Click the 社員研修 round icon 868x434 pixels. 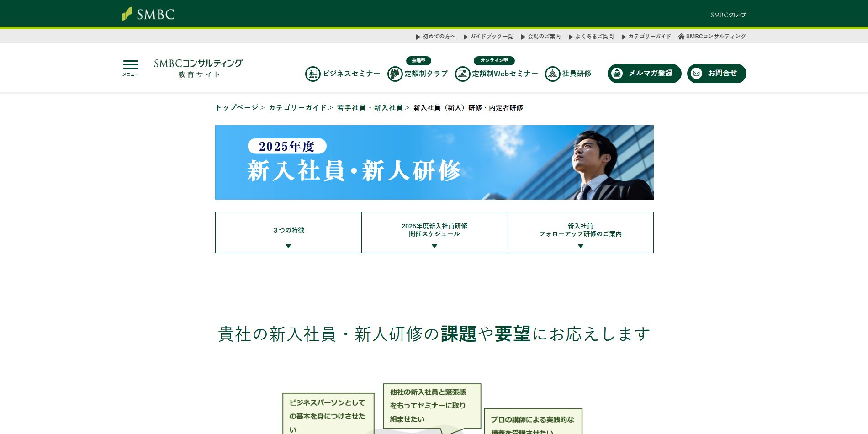click(x=552, y=74)
